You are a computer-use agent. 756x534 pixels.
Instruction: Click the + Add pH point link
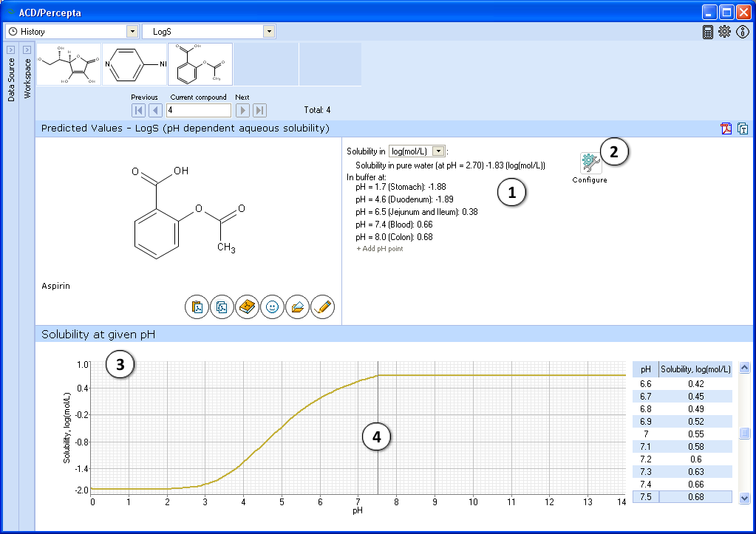tap(379, 249)
